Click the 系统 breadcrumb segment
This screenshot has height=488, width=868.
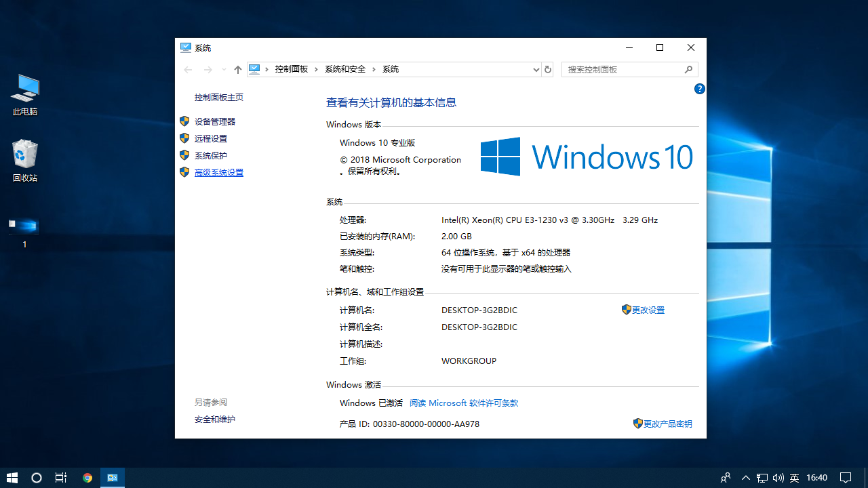[x=391, y=69]
